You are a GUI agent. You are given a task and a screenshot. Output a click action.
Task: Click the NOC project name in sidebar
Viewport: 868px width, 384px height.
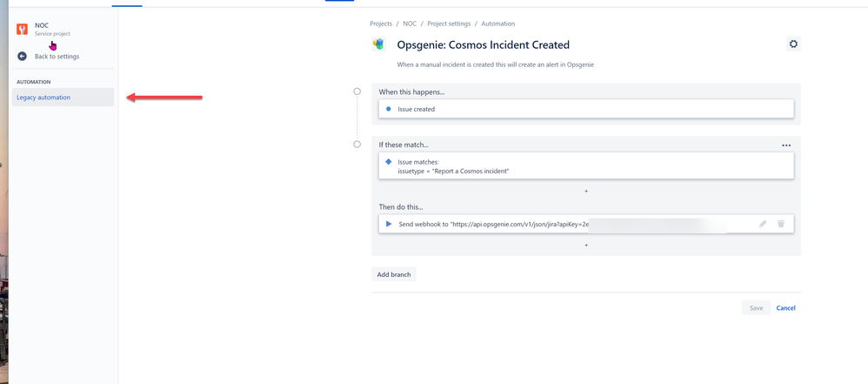point(42,25)
